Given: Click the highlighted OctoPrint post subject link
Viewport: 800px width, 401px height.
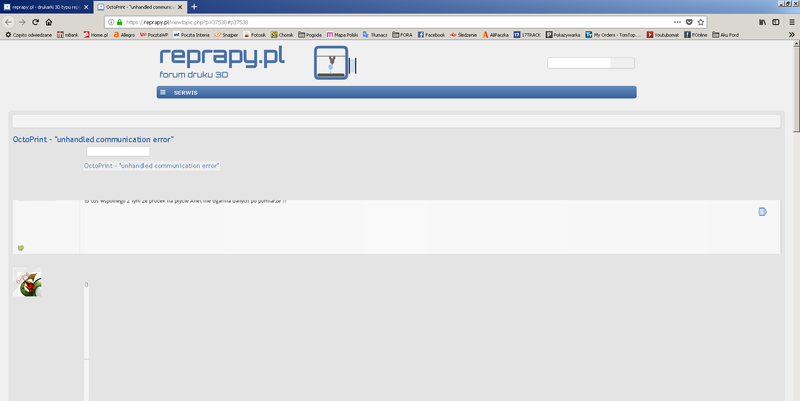Looking at the screenshot, I should pos(152,166).
